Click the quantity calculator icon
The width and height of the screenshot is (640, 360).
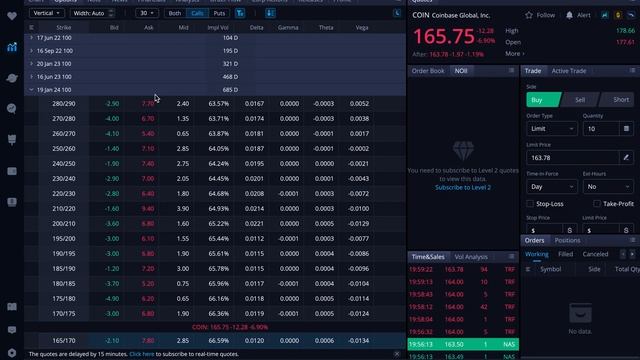point(627,129)
